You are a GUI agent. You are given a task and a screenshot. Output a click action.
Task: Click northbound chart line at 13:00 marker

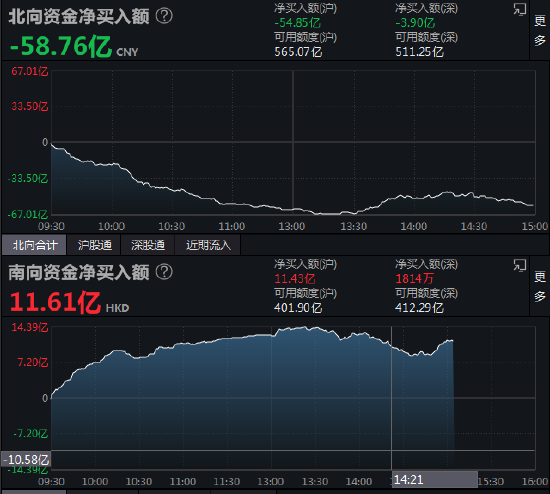[293, 209]
